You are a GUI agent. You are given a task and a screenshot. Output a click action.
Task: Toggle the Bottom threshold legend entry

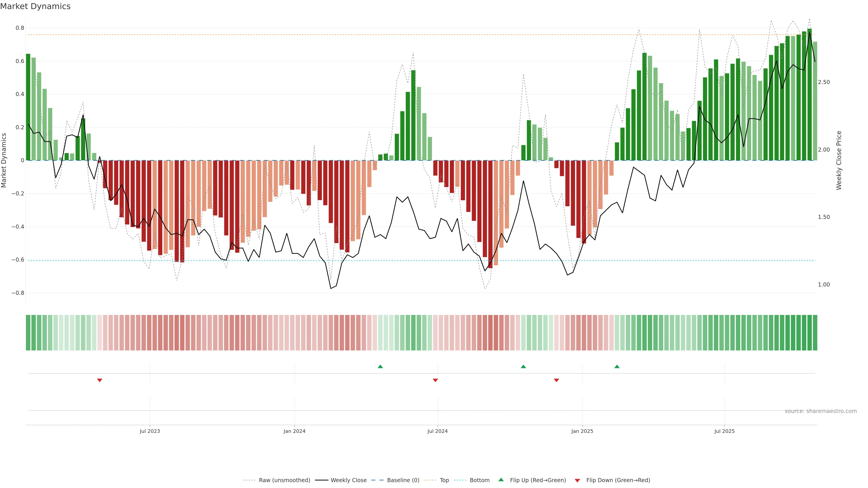click(479, 480)
